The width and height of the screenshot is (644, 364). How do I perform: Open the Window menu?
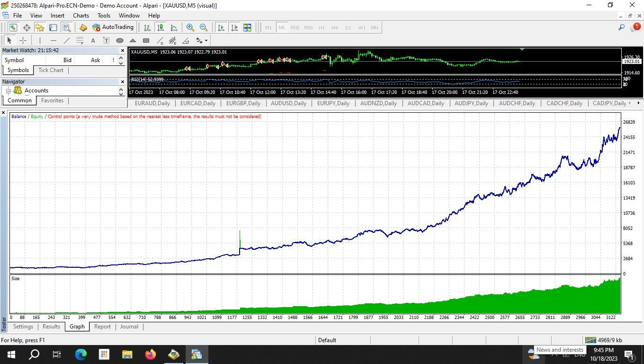129,16
